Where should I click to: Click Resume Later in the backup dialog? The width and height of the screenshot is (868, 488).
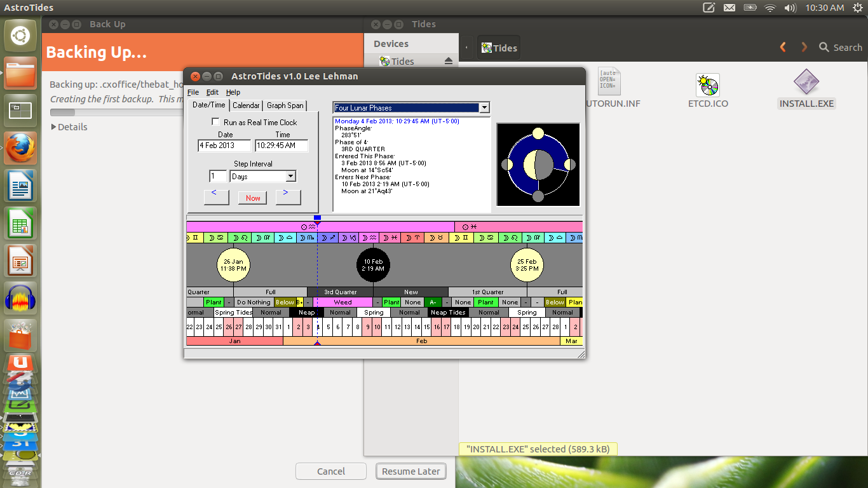coord(410,471)
